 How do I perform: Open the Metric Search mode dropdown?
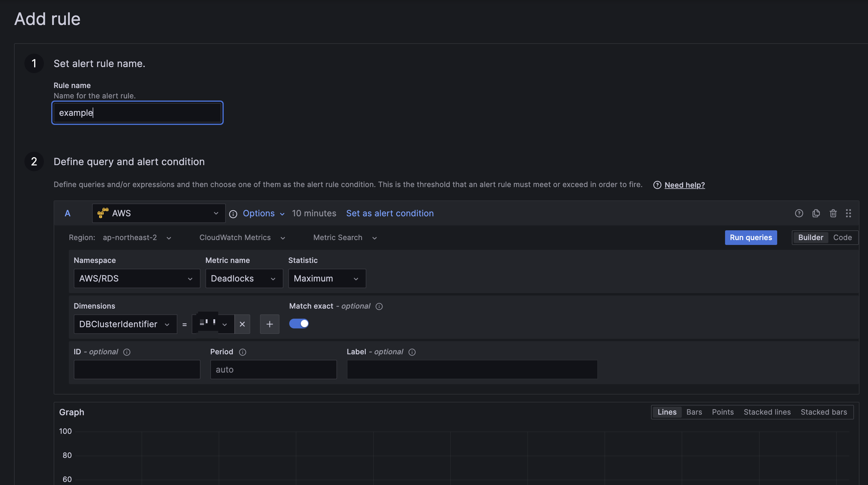(345, 237)
